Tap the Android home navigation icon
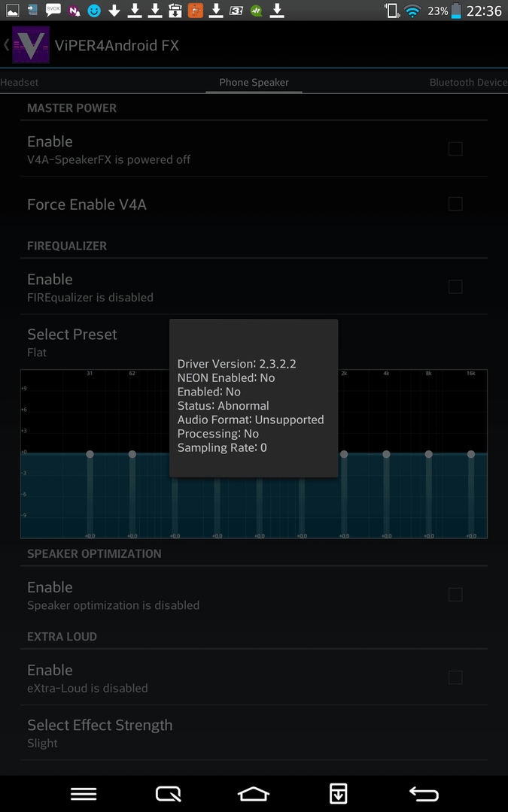Screen dimensions: 508x812 tap(254, 793)
